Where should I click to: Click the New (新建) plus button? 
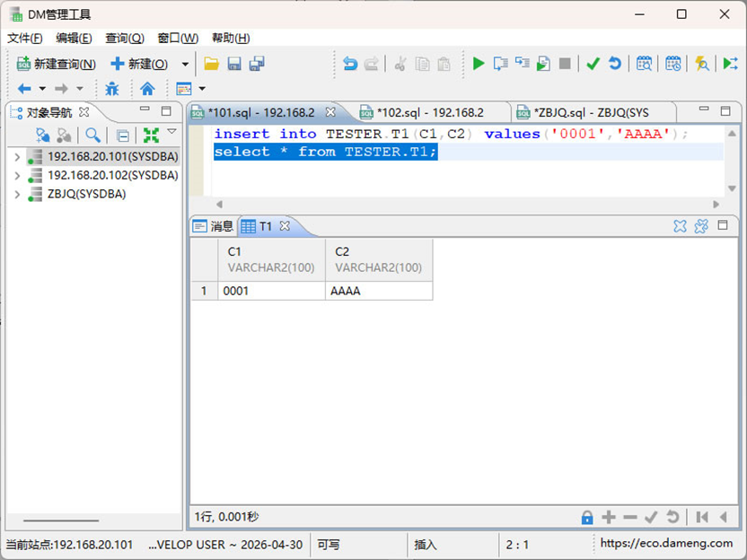(139, 64)
